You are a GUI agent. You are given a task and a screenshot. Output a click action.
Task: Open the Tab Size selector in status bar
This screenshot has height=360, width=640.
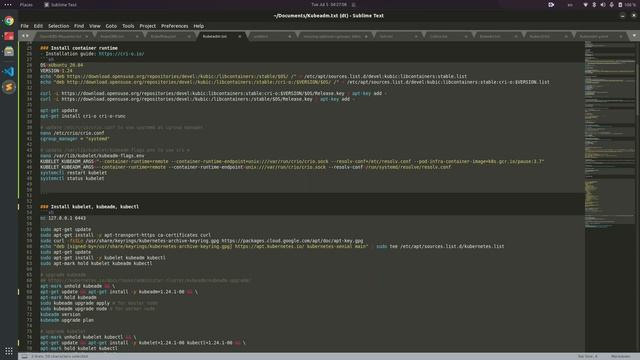tap(588, 356)
